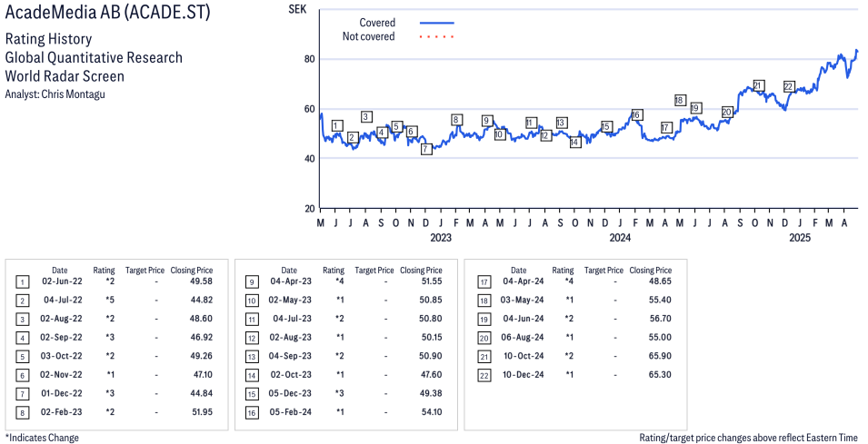The height and width of the screenshot is (444, 868).
Task: Select 'Analyst: Chris Montagu' text
Action: [x=55, y=94]
